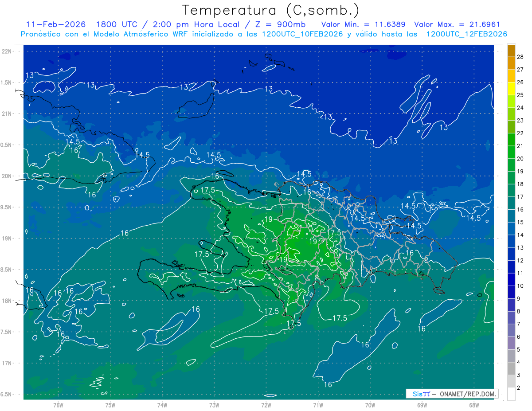Click the "21" label on the color scale

point(520,145)
